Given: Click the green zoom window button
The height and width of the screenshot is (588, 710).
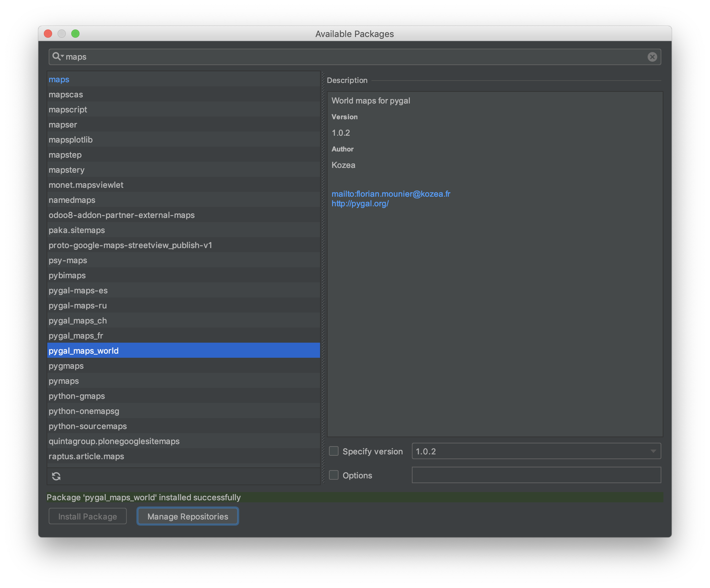Looking at the screenshot, I should 75,34.
